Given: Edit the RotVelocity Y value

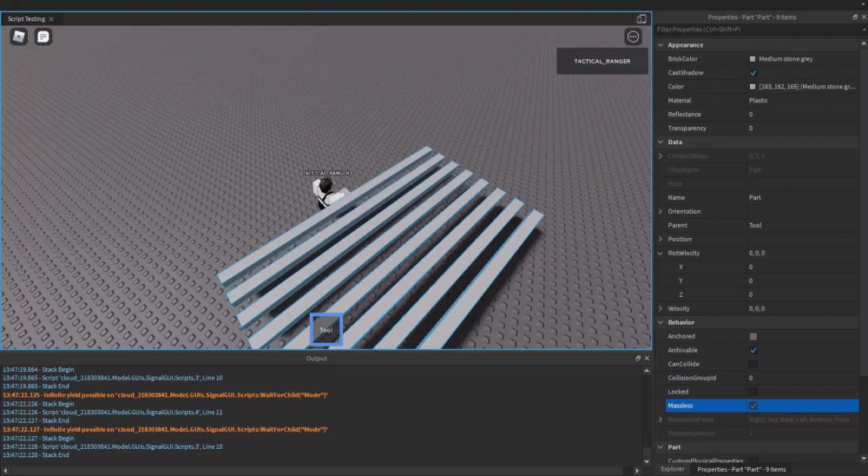Looking at the screenshot, I should [x=803, y=281].
